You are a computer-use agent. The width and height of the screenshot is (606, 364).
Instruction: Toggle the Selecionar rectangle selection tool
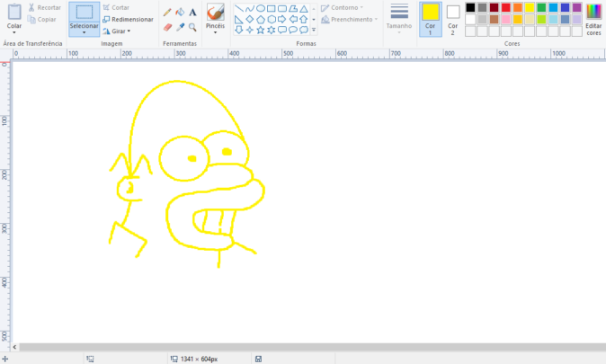(x=84, y=13)
